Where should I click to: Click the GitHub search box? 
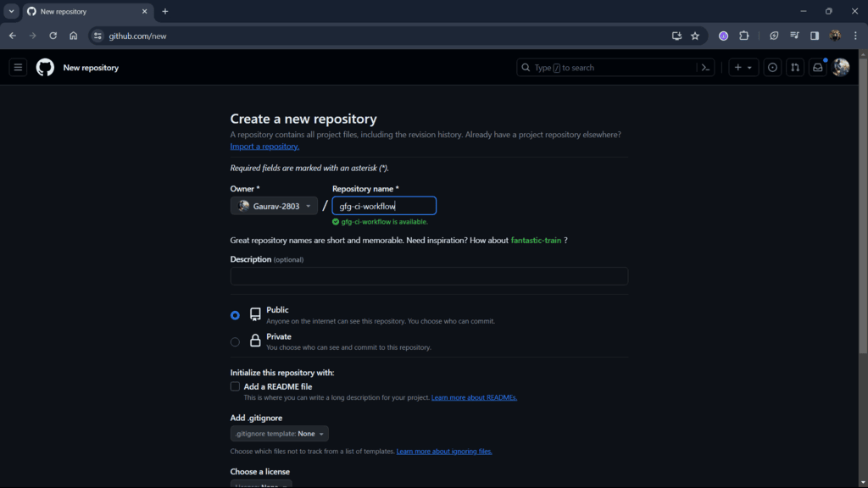[615, 68]
